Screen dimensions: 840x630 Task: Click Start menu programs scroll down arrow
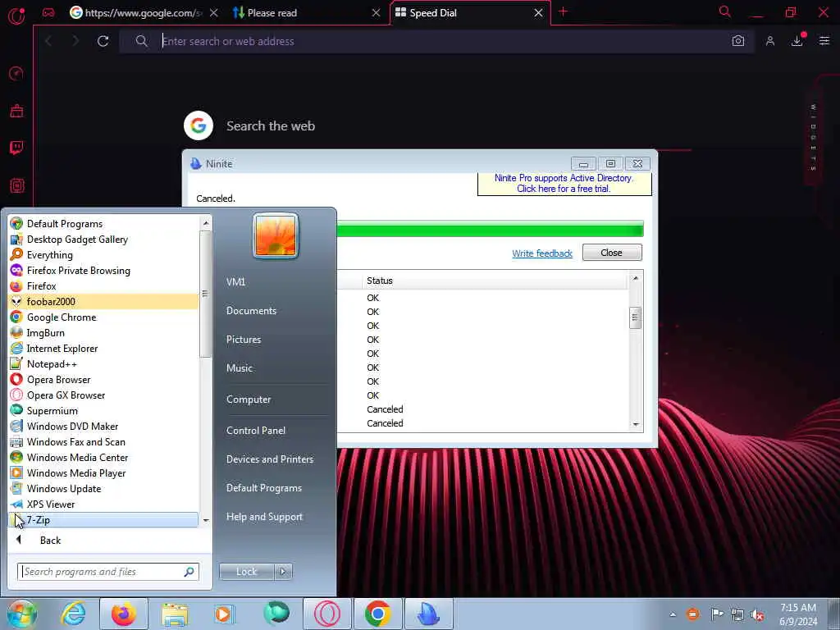(x=206, y=520)
